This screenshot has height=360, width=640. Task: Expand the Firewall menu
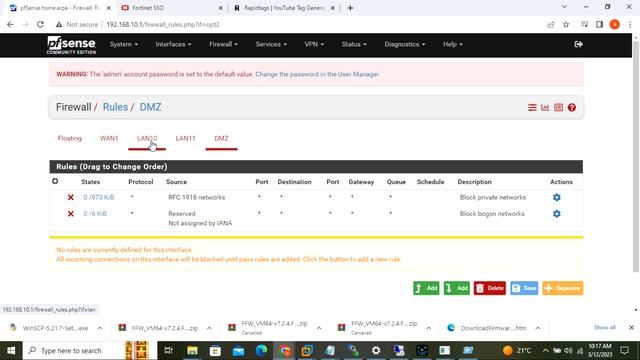click(223, 44)
